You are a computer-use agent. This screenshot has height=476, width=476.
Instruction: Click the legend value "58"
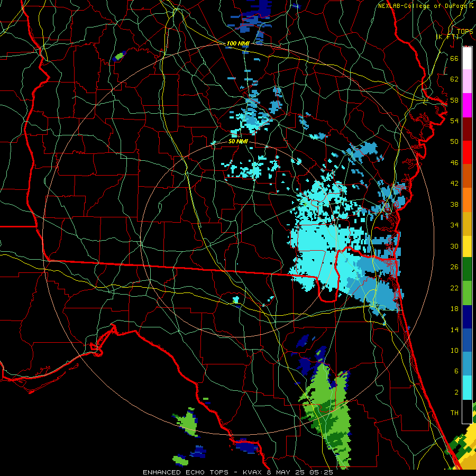click(454, 100)
